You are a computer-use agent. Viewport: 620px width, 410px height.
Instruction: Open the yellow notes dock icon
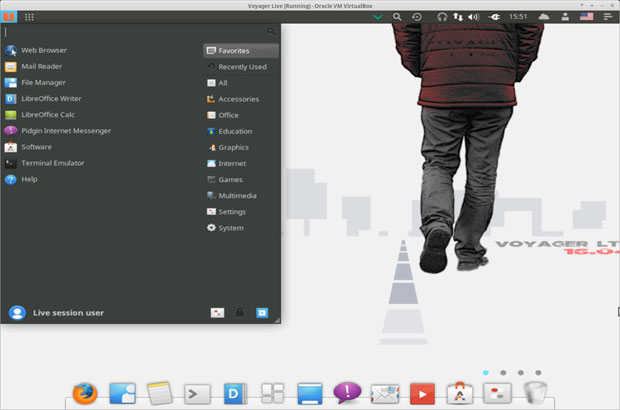tap(159, 393)
